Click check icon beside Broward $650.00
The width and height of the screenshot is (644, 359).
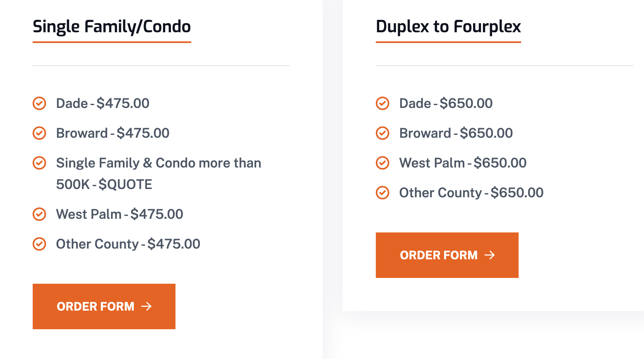point(382,133)
